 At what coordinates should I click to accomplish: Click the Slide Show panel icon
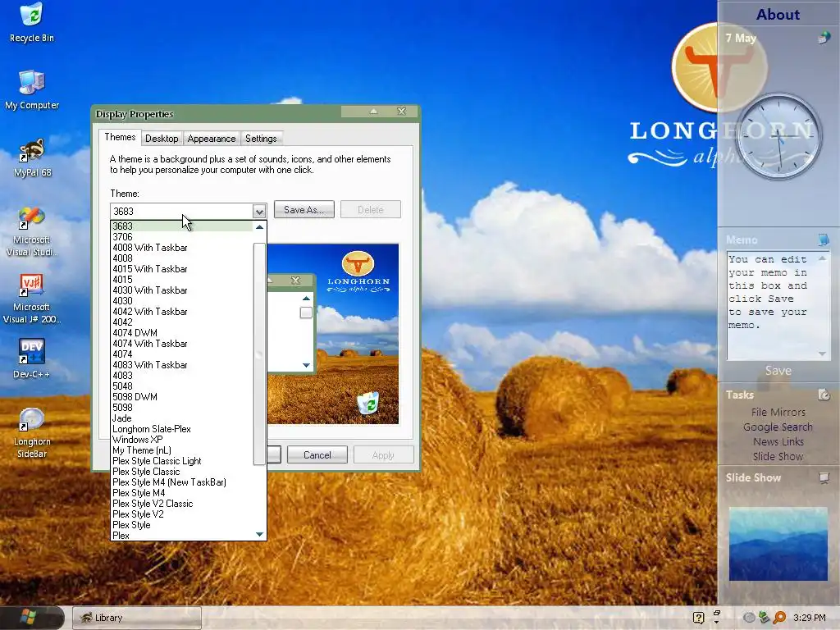click(x=824, y=477)
